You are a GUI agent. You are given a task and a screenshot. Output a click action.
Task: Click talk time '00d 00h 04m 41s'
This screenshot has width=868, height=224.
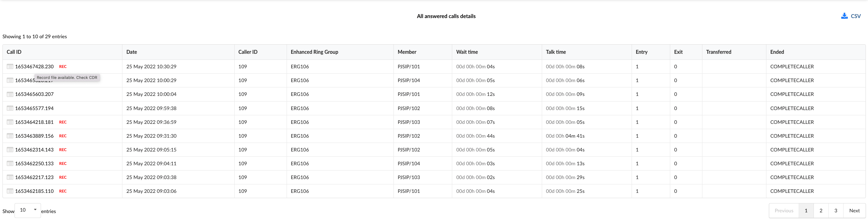pyautogui.click(x=565, y=136)
